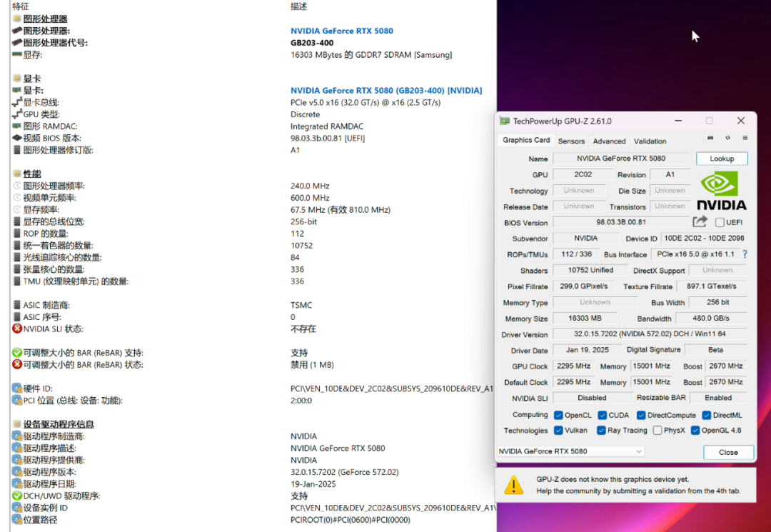771x532 pixels.
Task: Toggle the OpenCL checkbox
Action: pos(558,415)
